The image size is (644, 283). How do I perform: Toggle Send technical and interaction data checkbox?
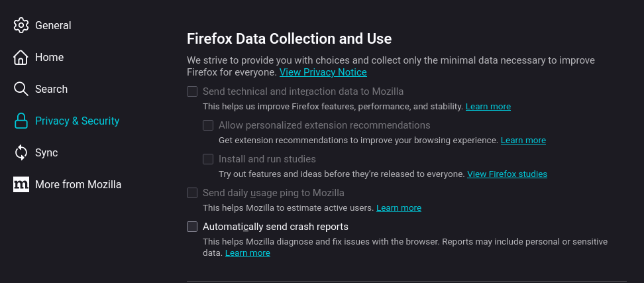192,91
